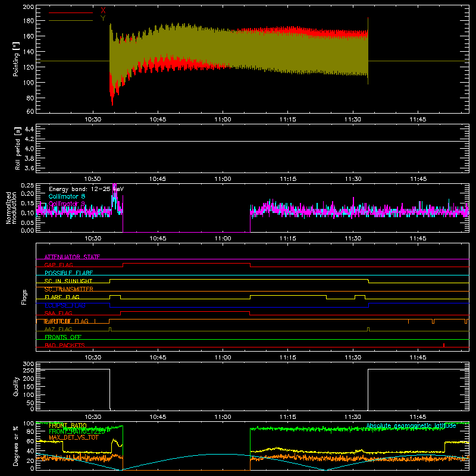Screen dimensions: 476x476
Task: Click the red X legend line sample
Action: [x=71, y=12]
